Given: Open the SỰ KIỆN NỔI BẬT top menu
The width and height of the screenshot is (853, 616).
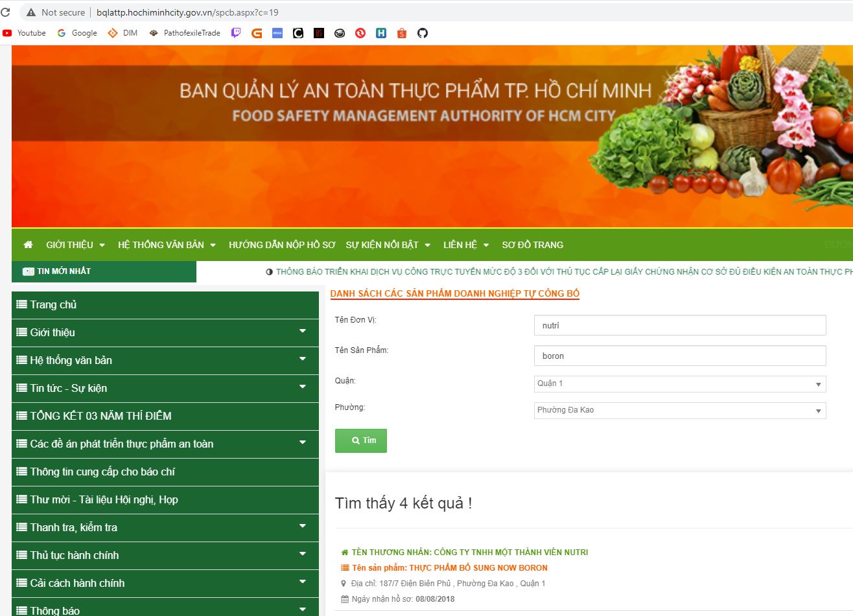Looking at the screenshot, I should 388,245.
